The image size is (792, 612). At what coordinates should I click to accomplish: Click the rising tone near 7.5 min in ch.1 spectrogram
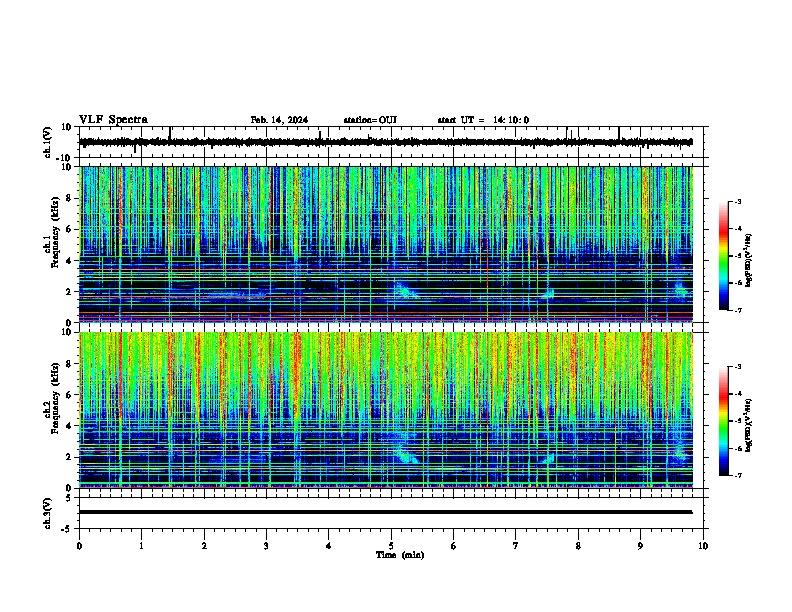(548, 293)
